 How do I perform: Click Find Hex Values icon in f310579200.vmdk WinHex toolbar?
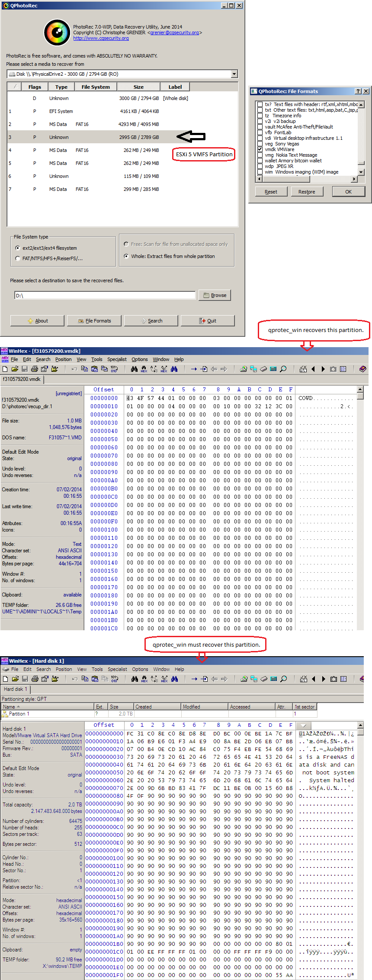144,369
